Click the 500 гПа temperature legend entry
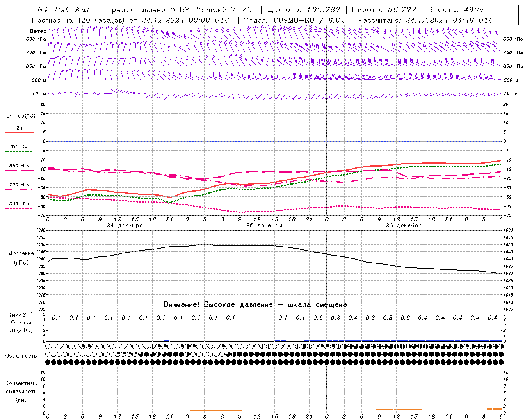 pyautogui.click(x=19, y=204)
